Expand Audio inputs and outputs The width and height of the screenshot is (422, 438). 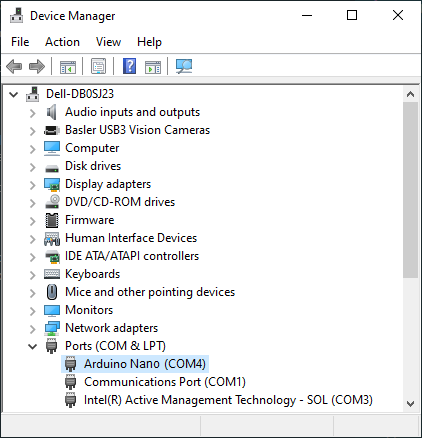[33, 113]
